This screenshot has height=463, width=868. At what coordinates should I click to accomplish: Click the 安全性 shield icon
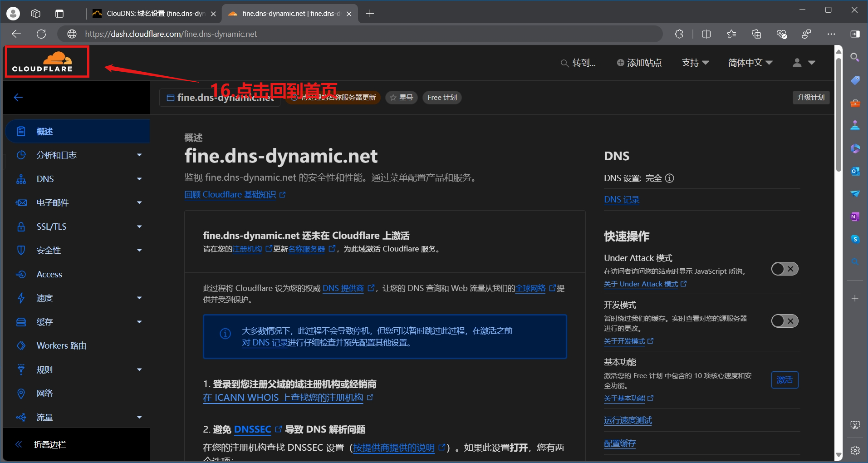point(21,250)
